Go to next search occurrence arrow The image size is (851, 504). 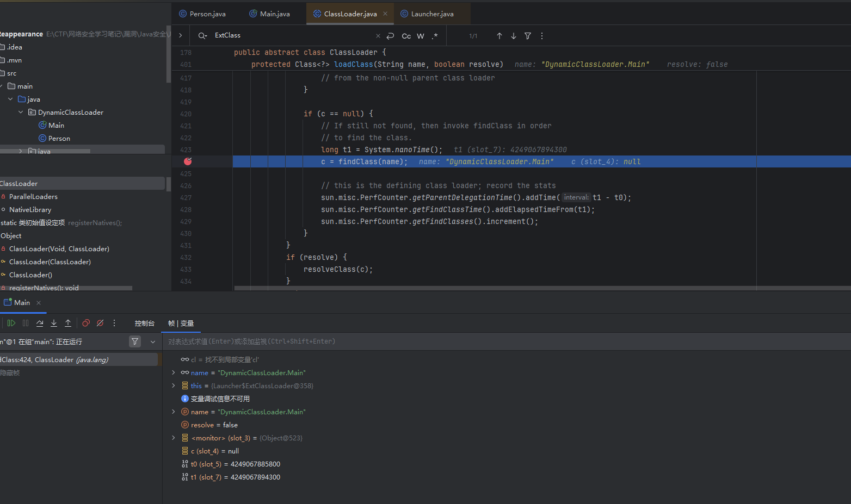(513, 36)
